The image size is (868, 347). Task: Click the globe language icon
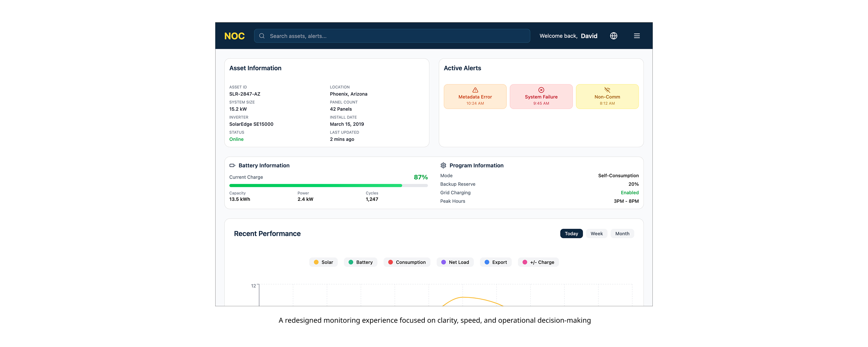coord(613,36)
